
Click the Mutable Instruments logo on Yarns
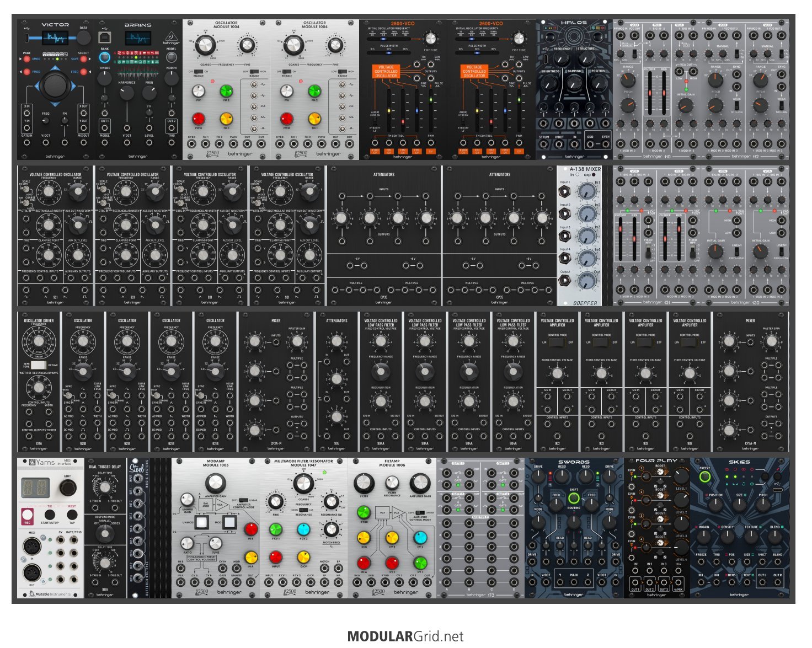[x=50, y=594]
